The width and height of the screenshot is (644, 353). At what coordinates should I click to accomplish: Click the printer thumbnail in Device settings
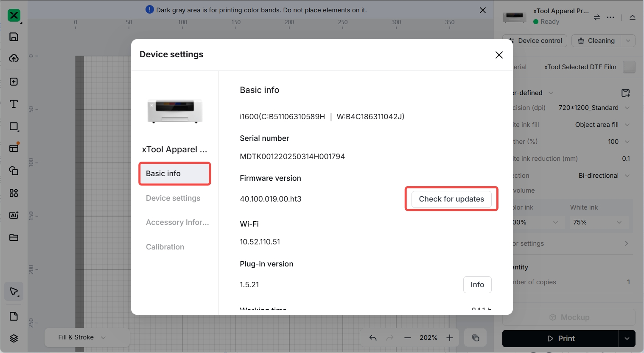175,111
